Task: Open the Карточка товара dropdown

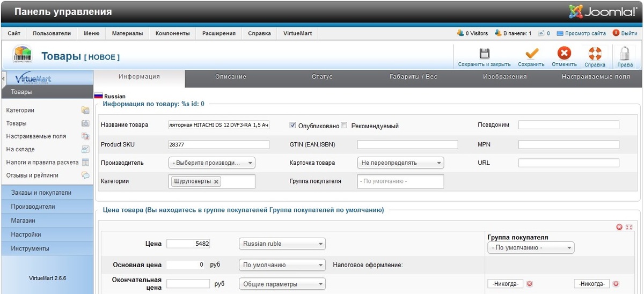Action: click(x=400, y=163)
